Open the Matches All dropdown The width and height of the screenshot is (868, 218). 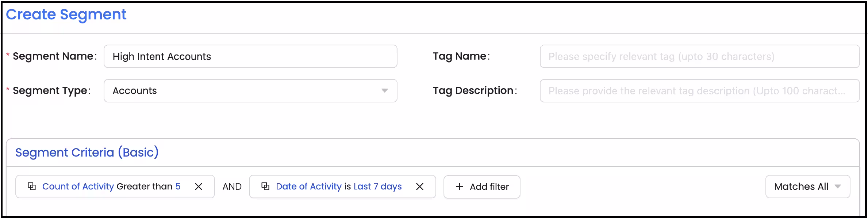click(807, 187)
